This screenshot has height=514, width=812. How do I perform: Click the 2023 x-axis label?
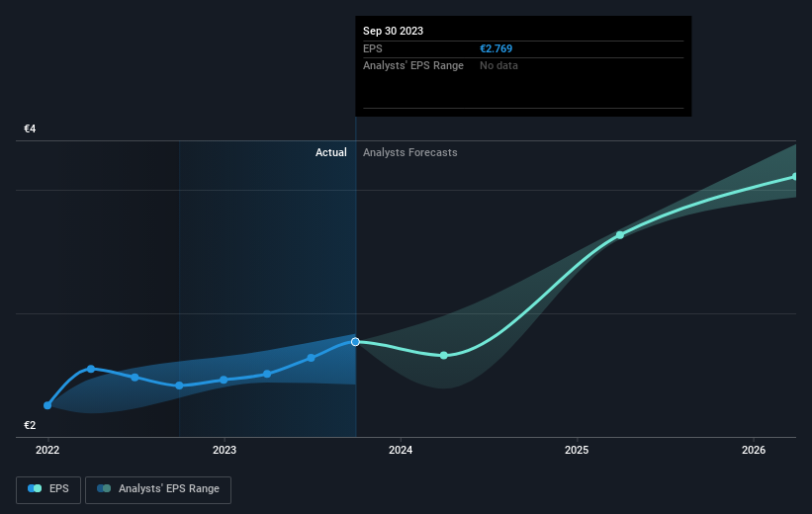pos(225,450)
